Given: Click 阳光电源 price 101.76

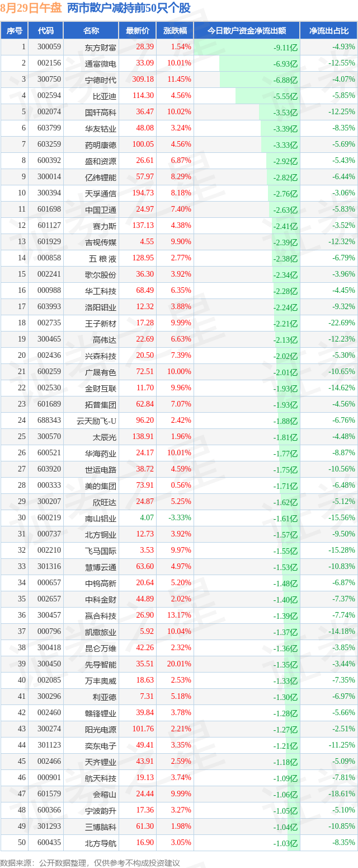Looking at the screenshot, I should (143, 729).
